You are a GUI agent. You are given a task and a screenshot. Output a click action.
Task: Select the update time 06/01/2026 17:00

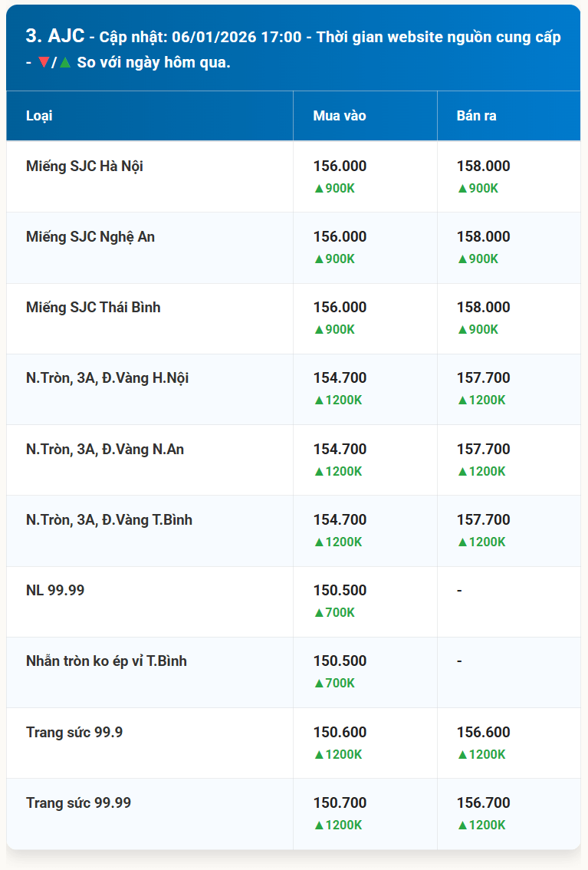[x=237, y=37]
